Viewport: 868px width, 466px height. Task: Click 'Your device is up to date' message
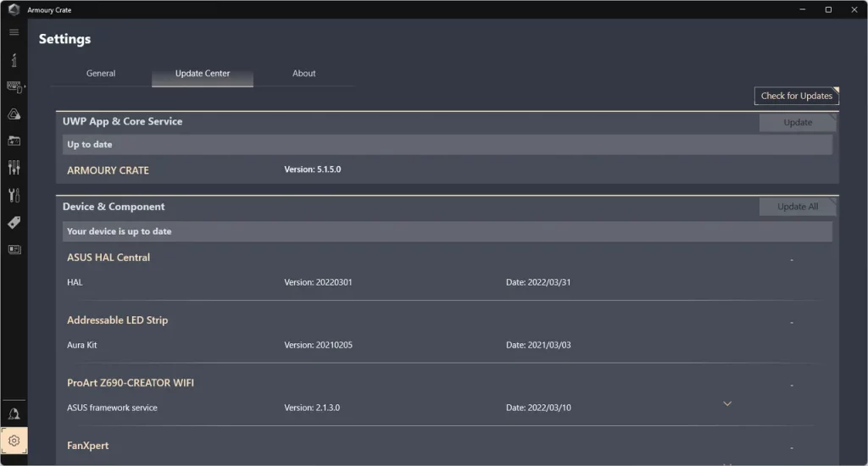pyautogui.click(x=119, y=231)
